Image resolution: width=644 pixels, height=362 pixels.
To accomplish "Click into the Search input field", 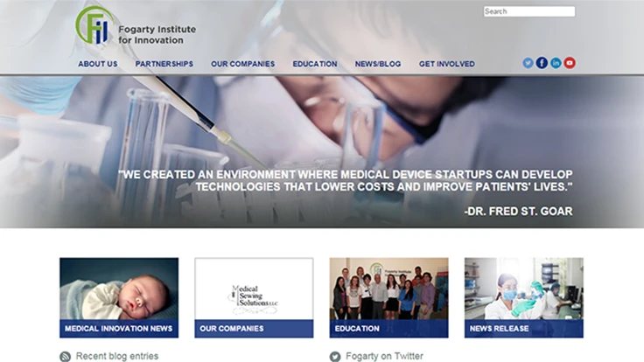I will [529, 11].
